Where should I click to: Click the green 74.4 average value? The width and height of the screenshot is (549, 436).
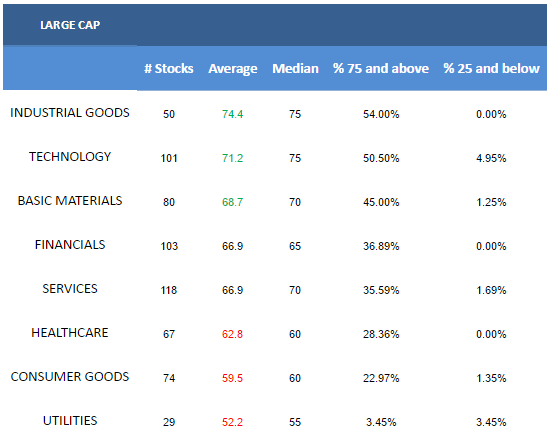(232, 114)
